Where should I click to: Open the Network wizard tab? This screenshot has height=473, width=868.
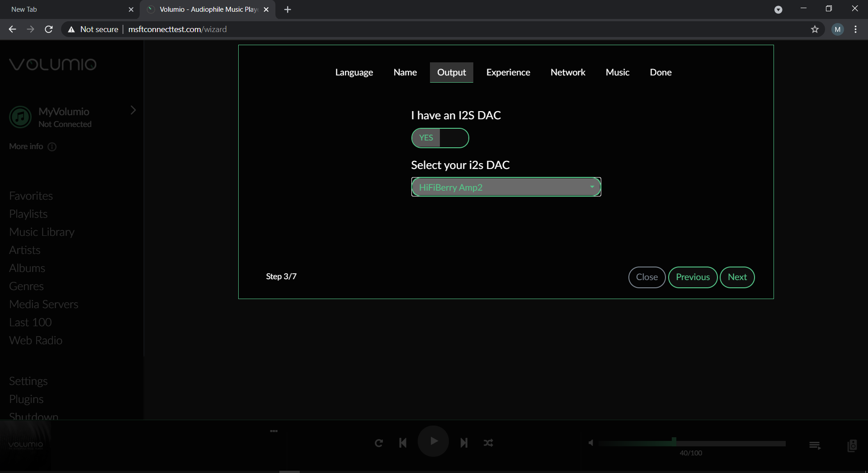click(568, 72)
